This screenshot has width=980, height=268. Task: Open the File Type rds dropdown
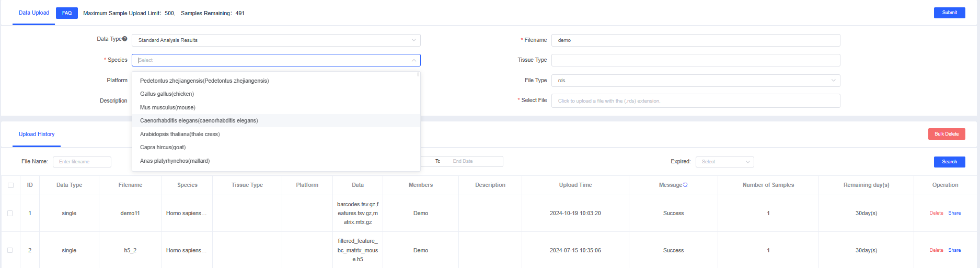coord(695,81)
